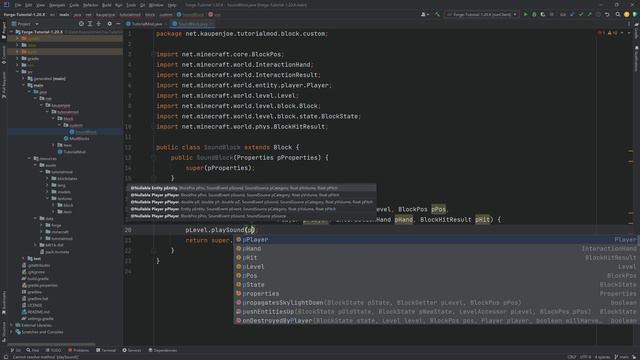Select TutorialMod file in project tree

(74, 152)
